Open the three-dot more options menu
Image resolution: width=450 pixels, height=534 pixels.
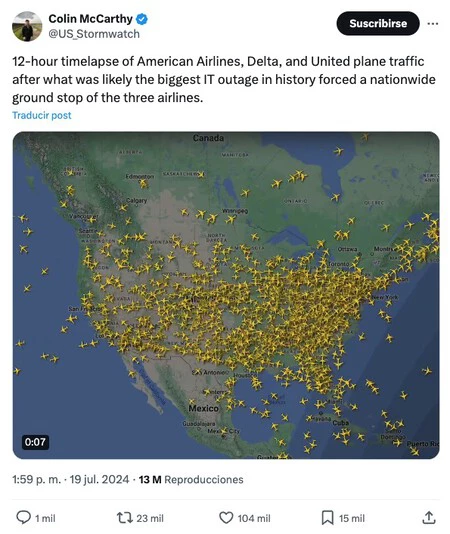(x=433, y=23)
